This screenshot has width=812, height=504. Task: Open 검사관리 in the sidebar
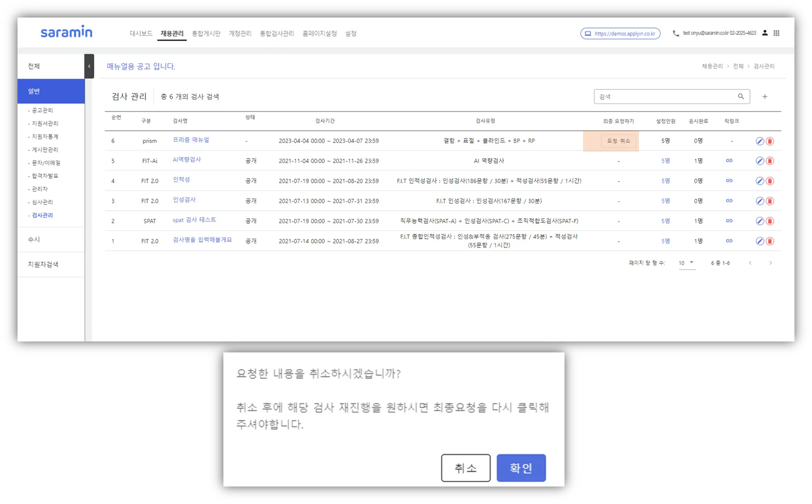42,216
